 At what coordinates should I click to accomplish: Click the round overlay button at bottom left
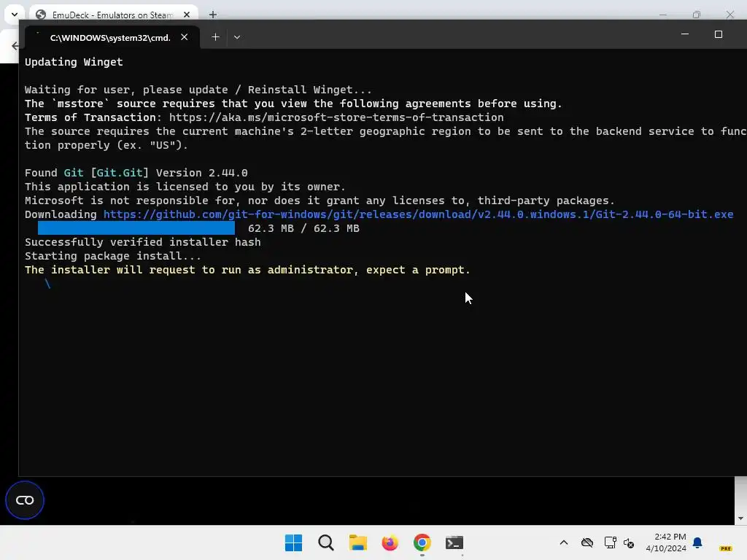(x=25, y=500)
